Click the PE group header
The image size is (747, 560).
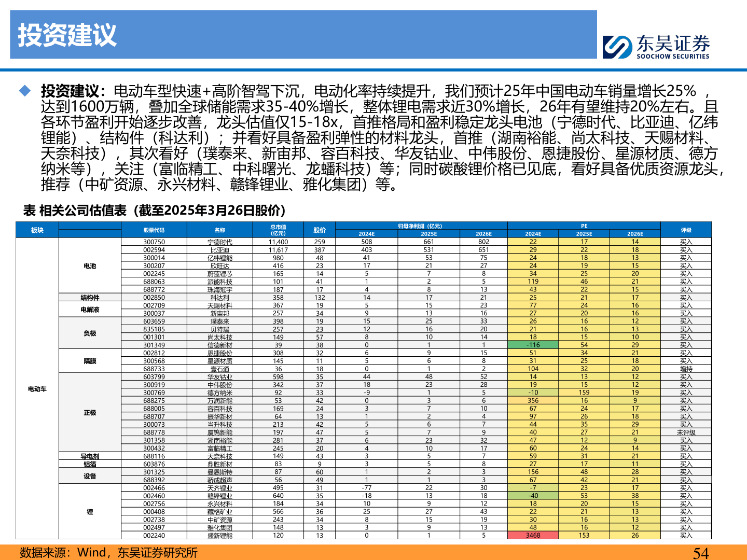tap(584, 226)
